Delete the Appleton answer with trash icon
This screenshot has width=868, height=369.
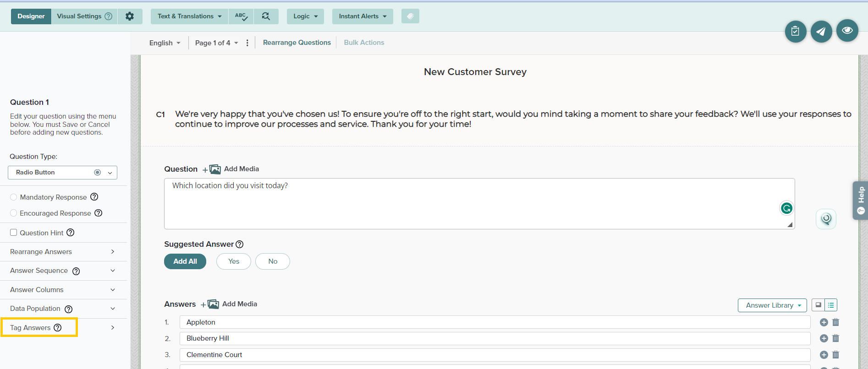(x=835, y=322)
